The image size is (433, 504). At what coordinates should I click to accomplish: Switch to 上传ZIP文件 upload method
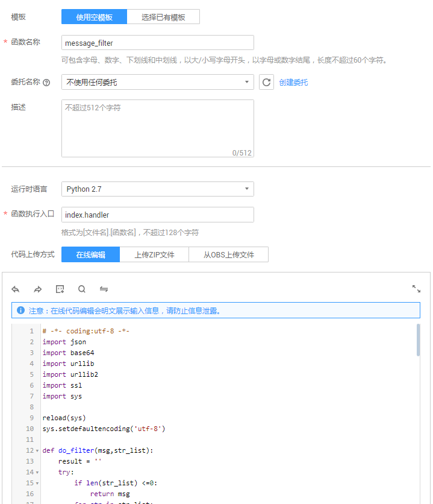(x=154, y=254)
